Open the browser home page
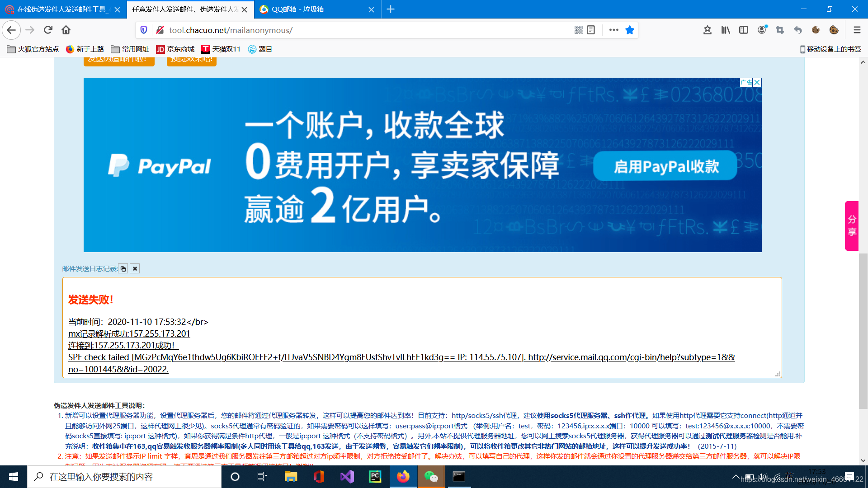This screenshot has width=868, height=488. pyautogui.click(x=66, y=30)
